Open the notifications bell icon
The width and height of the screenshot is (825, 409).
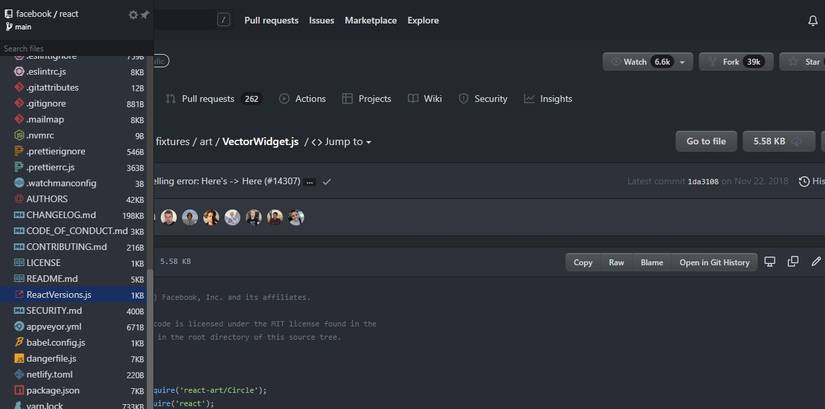click(813, 21)
